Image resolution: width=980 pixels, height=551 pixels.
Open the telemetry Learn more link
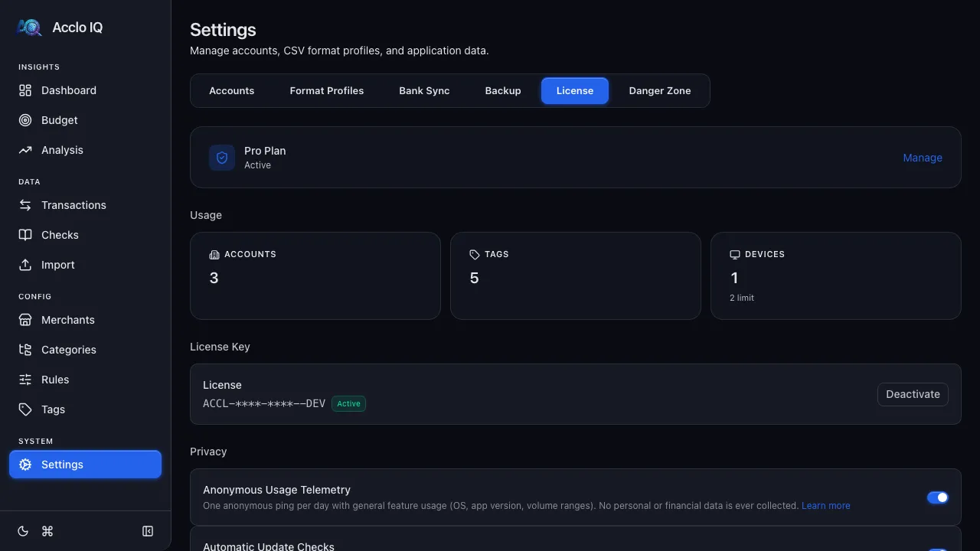[825, 506]
